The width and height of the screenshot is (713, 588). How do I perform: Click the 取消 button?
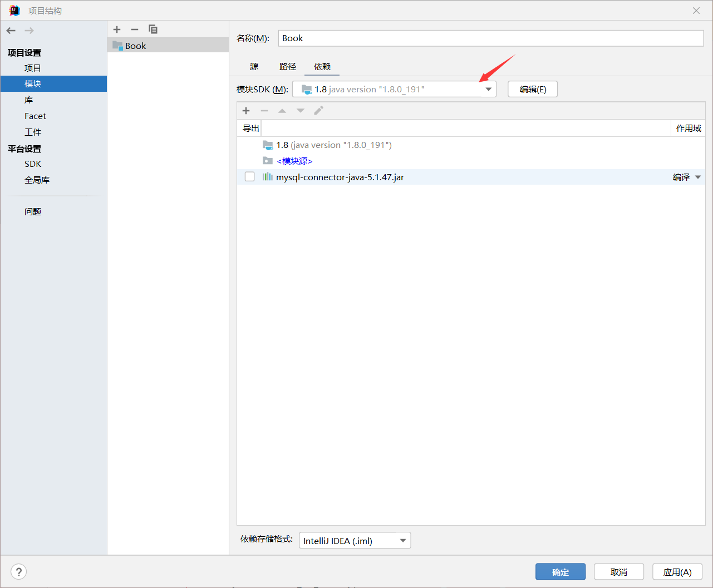coord(619,572)
